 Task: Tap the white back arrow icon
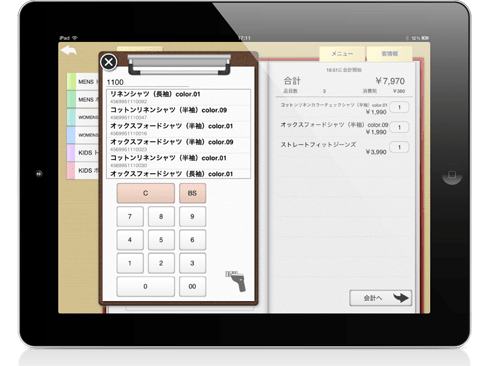click(69, 51)
